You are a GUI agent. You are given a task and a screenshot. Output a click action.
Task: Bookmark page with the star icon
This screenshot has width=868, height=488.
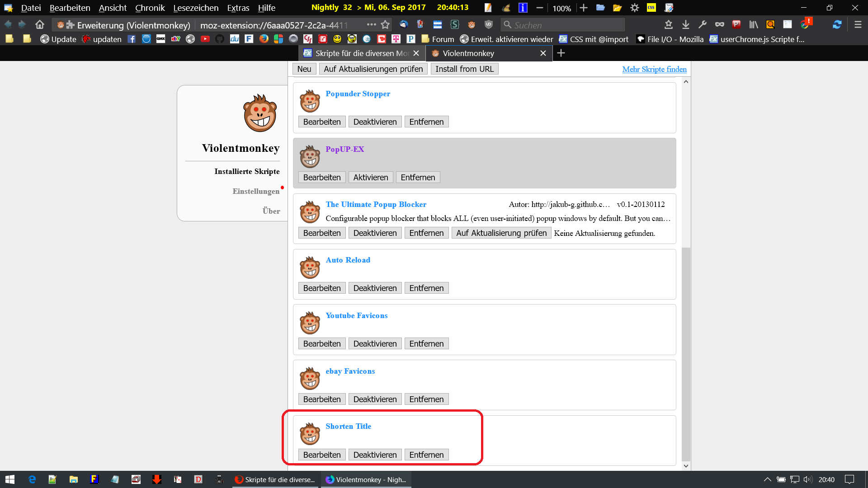pyautogui.click(x=385, y=25)
